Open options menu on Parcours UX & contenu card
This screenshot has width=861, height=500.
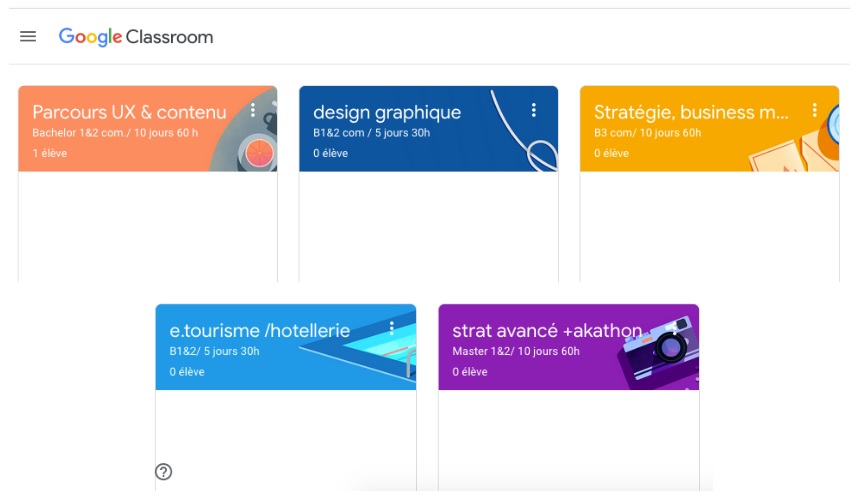point(253,110)
